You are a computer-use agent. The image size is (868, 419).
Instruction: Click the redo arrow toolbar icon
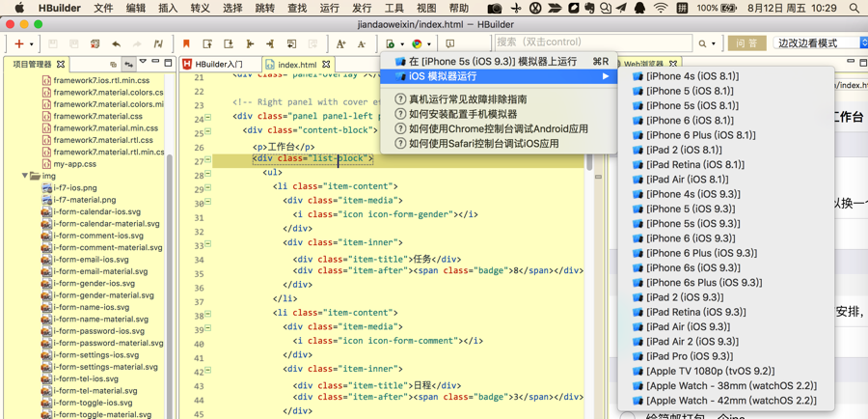pos(137,43)
